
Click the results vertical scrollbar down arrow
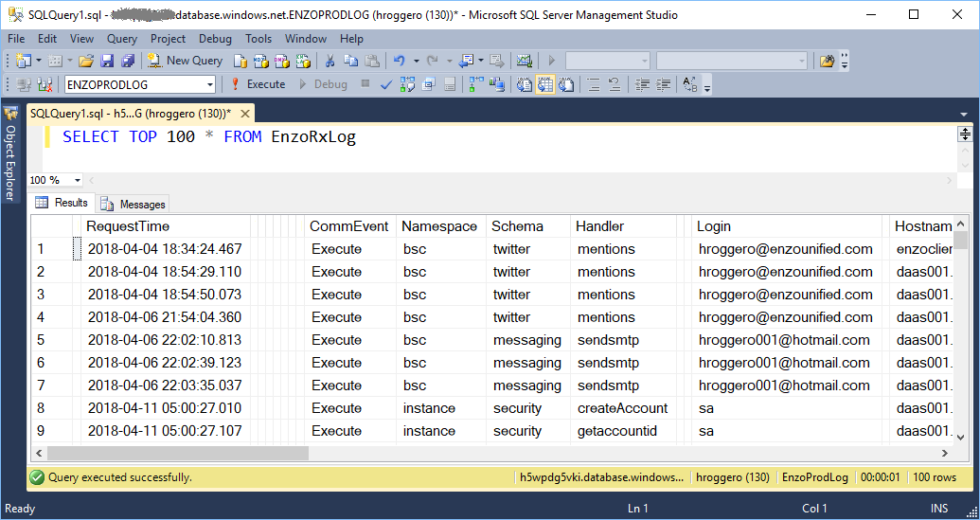tap(961, 437)
